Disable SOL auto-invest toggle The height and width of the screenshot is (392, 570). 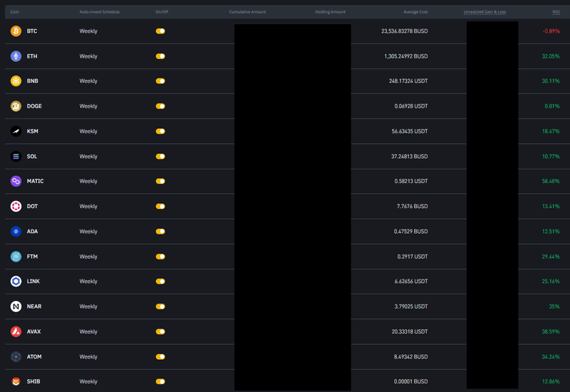coord(160,156)
